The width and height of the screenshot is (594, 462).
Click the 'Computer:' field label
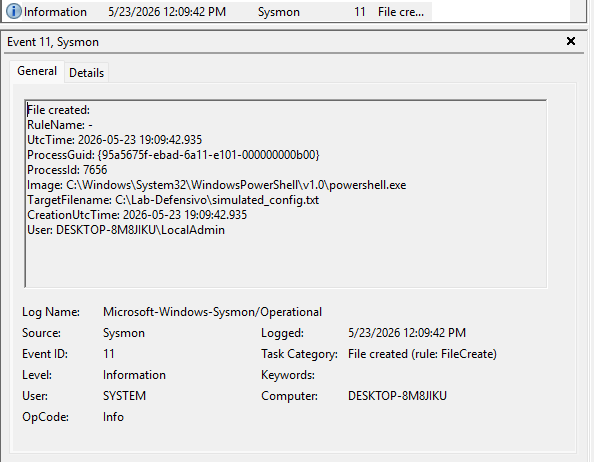[289, 396]
